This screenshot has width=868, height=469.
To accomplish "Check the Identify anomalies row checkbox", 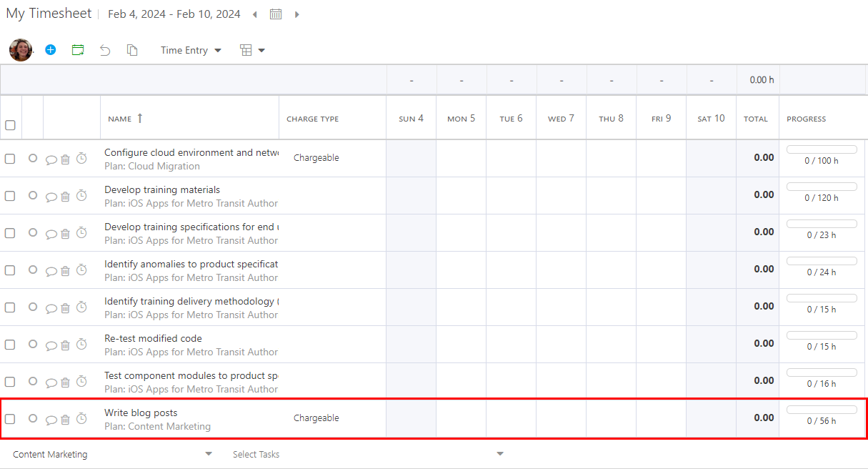I will (x=10, y=270).
